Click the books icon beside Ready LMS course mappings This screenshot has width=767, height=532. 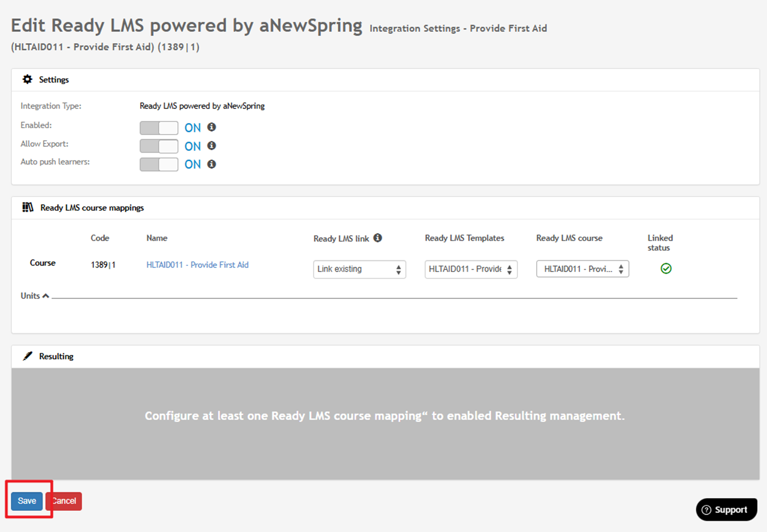[28, 207]
